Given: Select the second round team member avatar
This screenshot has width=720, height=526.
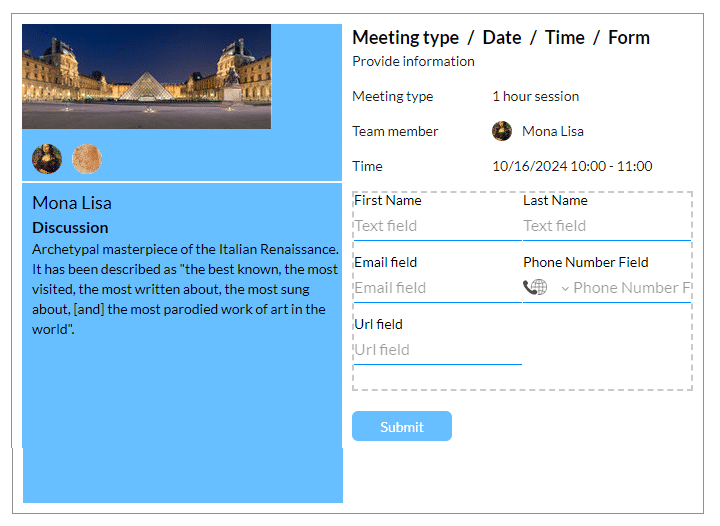Looking at the screenshot, I should 87,158.
